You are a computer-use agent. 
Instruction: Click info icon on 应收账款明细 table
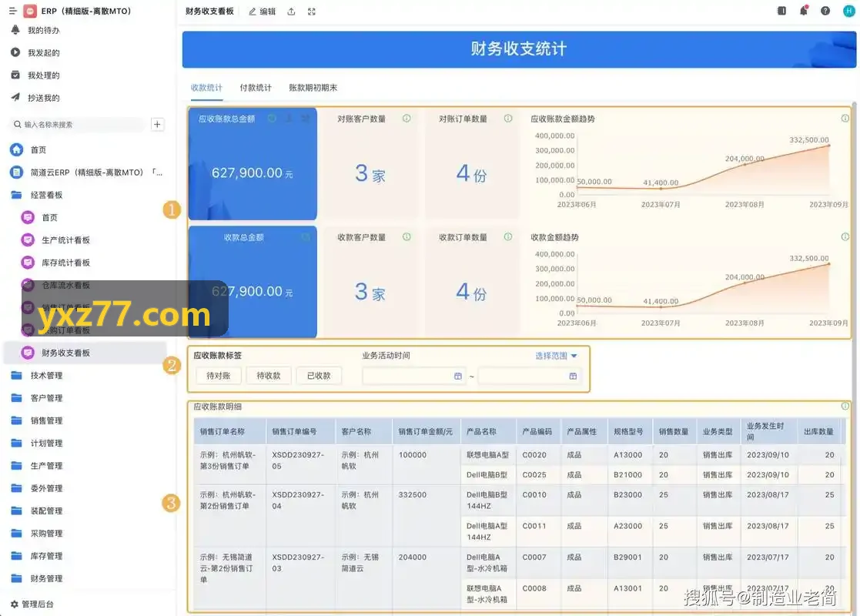pyautogui.click(x=845, y=406)
